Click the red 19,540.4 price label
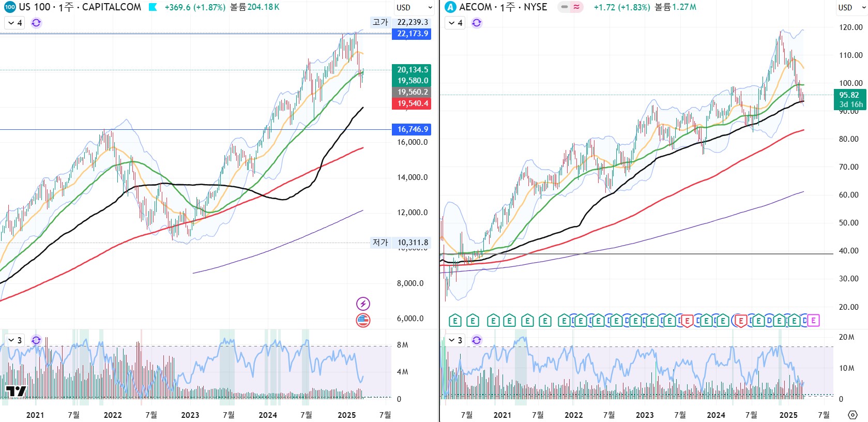 (412, 103)
